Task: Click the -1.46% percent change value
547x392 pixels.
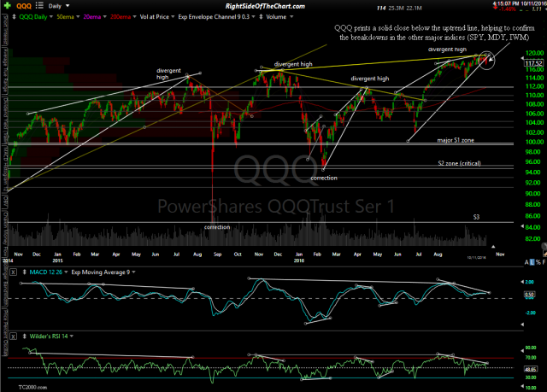Action: 508,9
